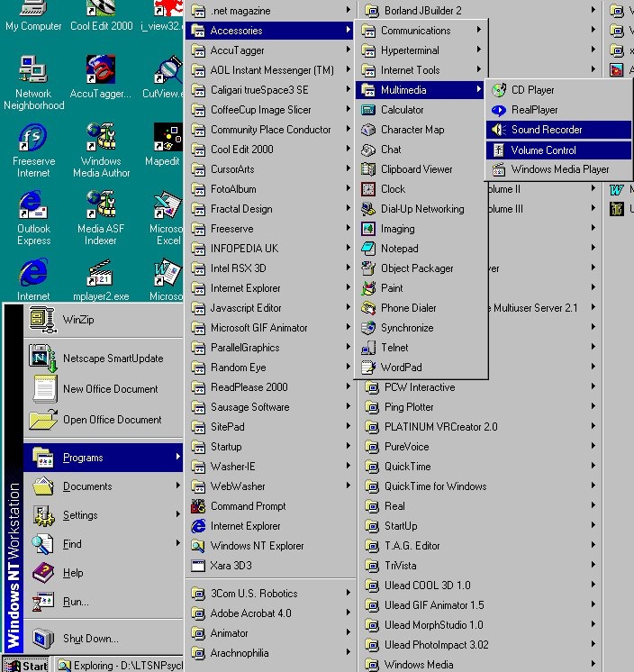Choose Windows Media Player entry

coord(559,169)
